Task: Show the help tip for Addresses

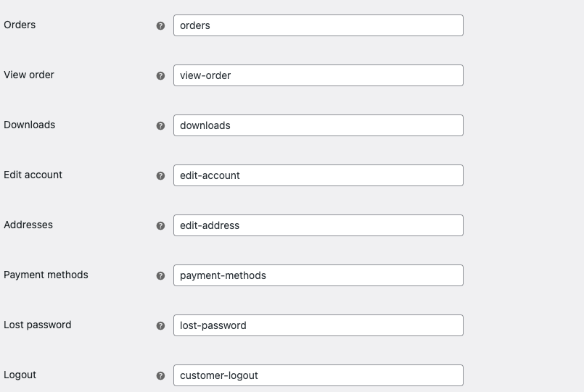Action: pos(161,226)
